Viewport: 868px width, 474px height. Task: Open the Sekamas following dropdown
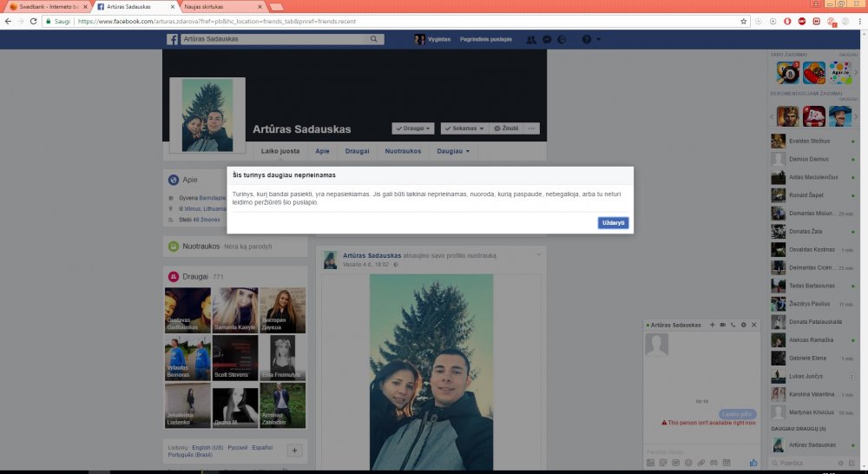point(464,128)
